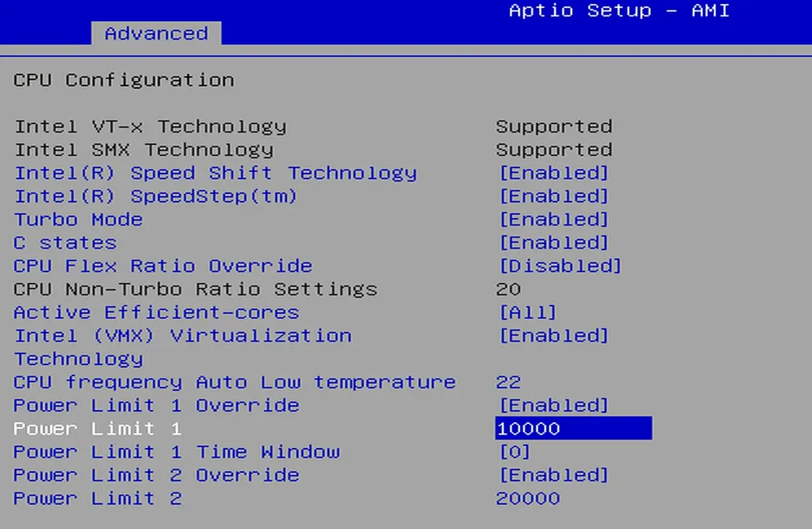Toggle Power Limit 1 Override Enabled value
812x529 pixels.
click(553, 405)
